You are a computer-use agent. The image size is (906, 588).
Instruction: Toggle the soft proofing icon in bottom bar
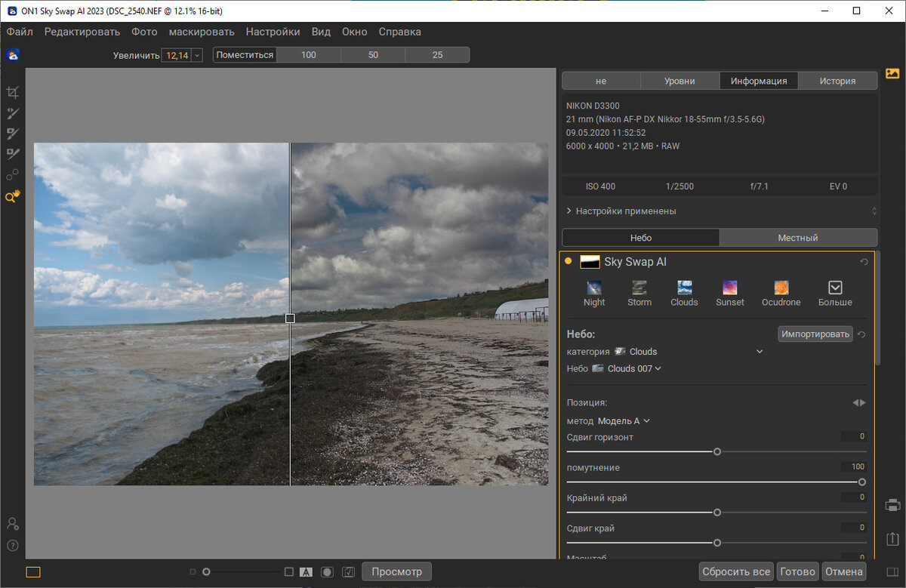tap(348, 572)
